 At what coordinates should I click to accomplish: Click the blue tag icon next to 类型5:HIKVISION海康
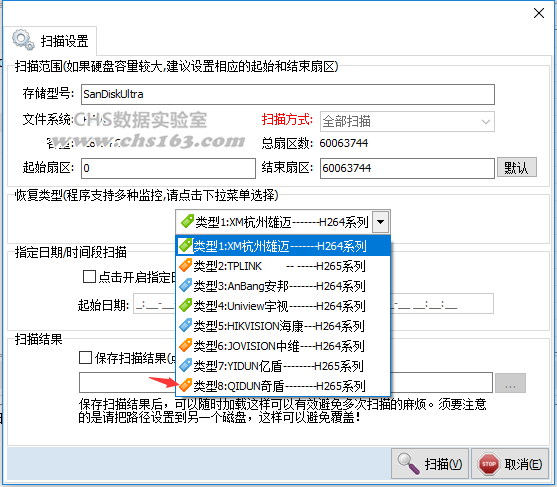point(185,325)
